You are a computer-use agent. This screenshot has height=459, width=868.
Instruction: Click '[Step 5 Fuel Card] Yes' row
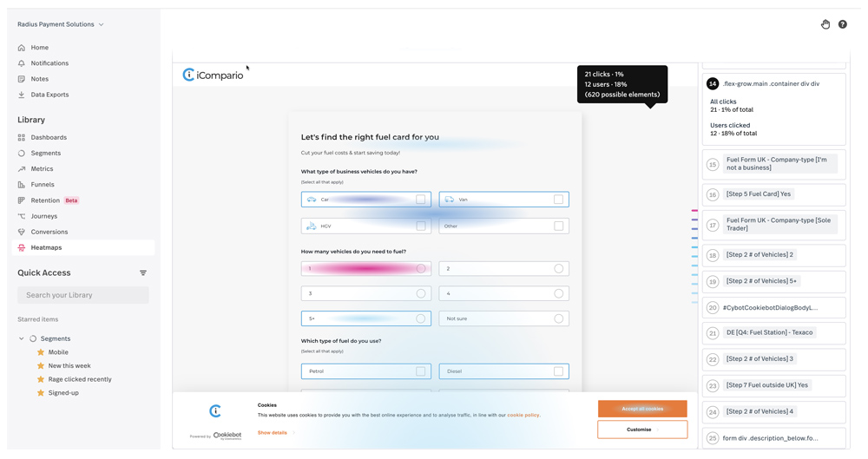(x=774, y=194)
